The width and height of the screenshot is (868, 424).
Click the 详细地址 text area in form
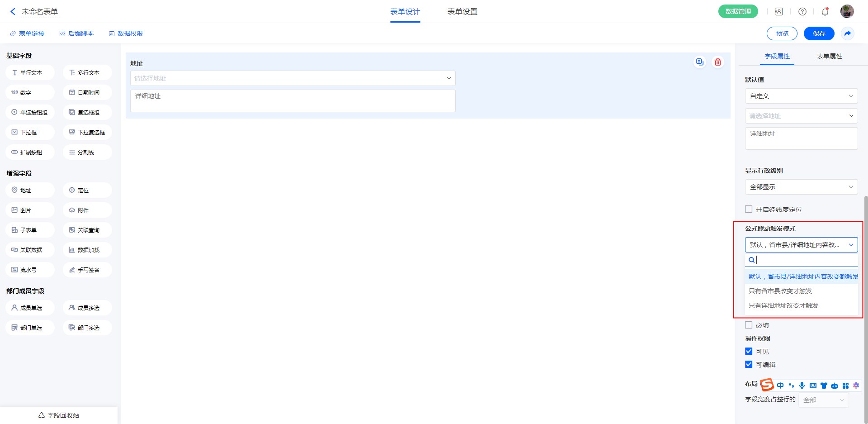click(x=292, y=101)
